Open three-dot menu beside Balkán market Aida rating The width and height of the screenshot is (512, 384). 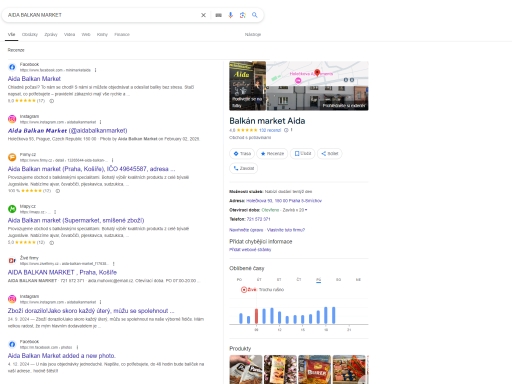point(291,130)
